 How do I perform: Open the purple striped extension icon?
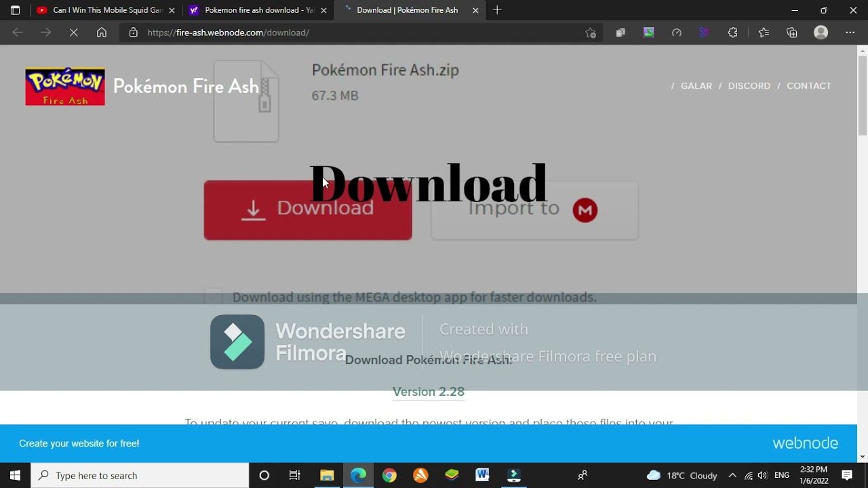click(x=705, y=33)
